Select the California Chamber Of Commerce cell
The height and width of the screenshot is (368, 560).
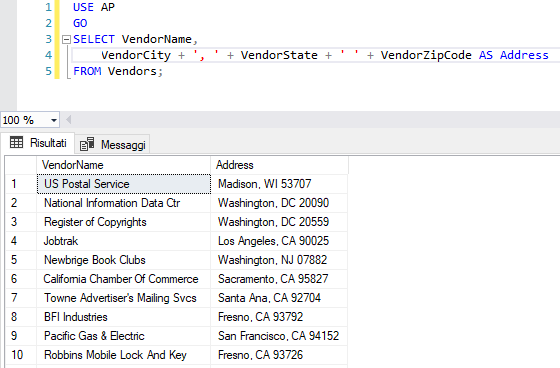(x=124, y=279)
